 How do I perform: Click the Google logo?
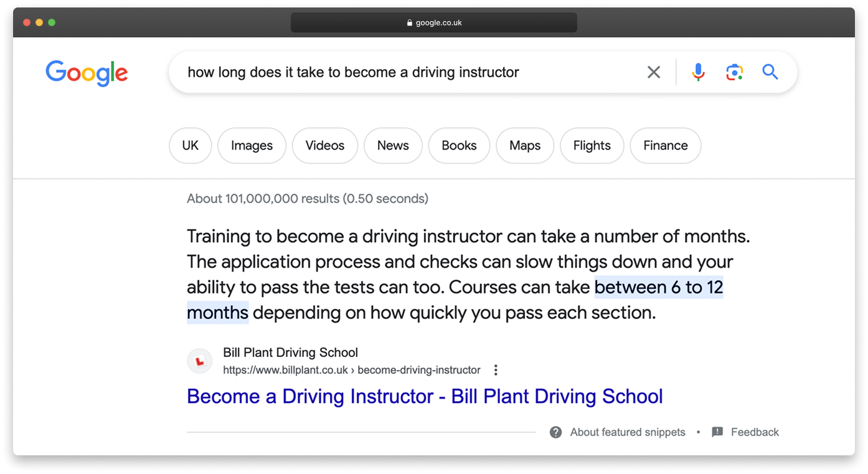coord(87,73)
